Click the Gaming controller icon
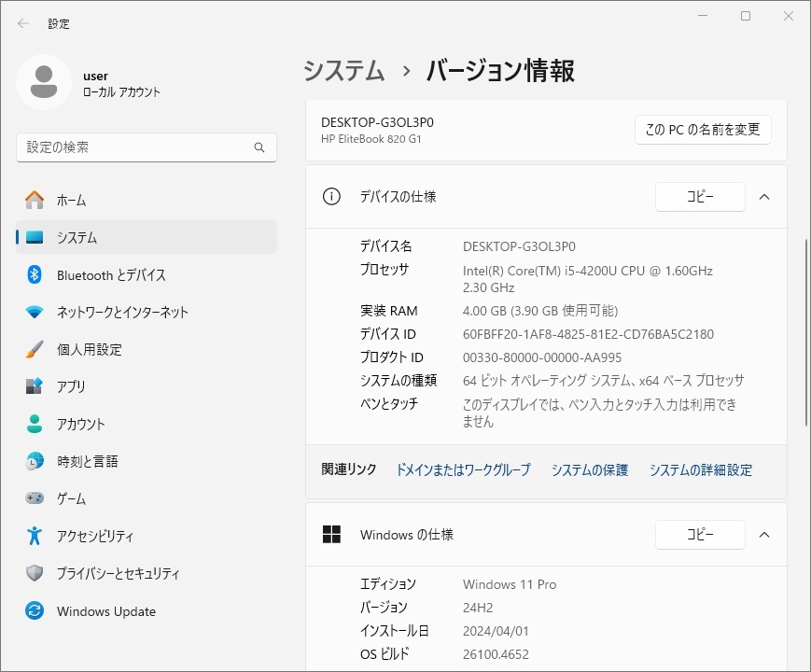Viewport: 811px width, 672px height. pyautogui.click(x=35, y=498)
